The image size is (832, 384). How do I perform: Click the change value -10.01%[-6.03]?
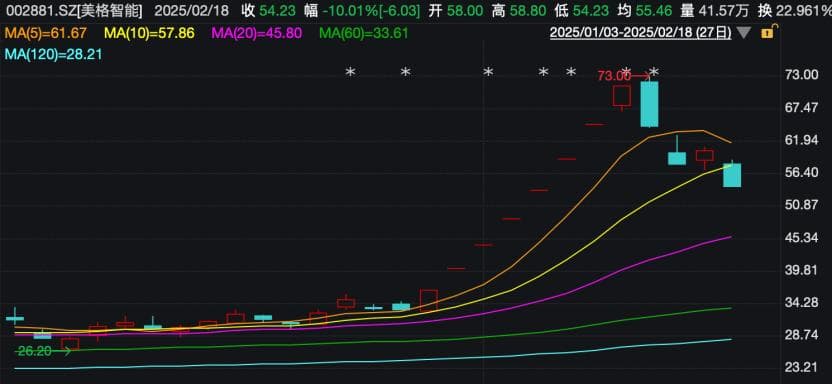point(372,10)
